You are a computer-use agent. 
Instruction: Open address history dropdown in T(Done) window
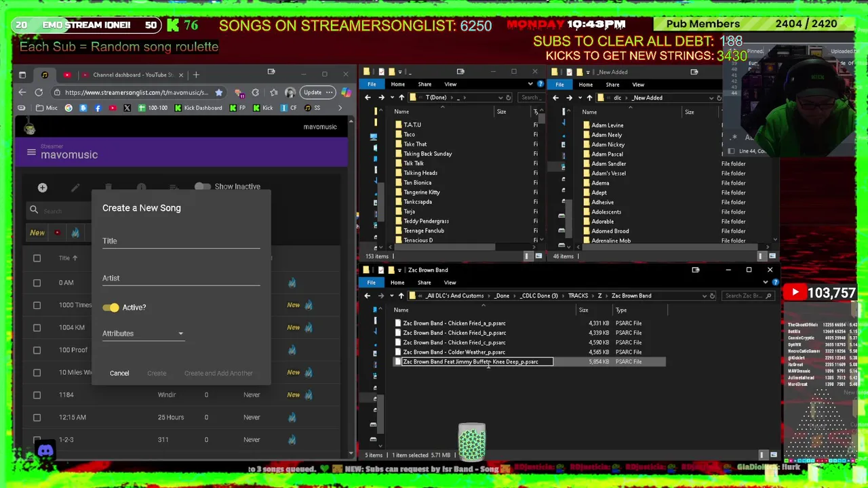point(500,98)
